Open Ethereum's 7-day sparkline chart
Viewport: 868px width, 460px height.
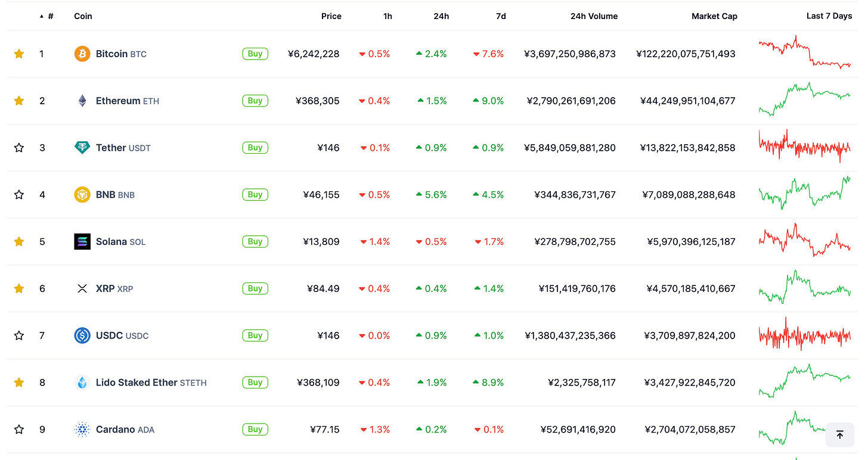click(805, 100)
